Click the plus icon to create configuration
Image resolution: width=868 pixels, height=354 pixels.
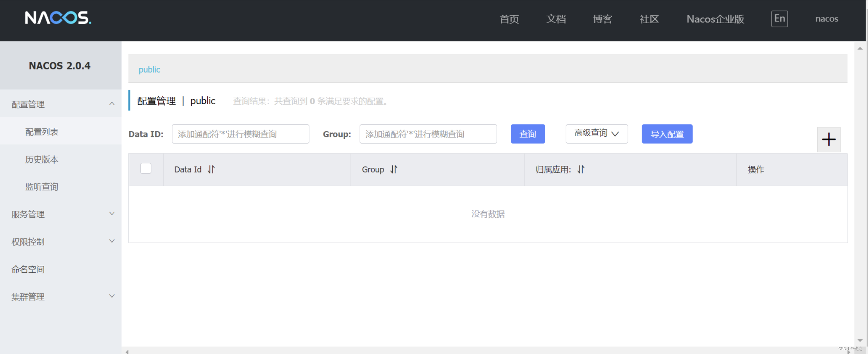coord(829,139)
